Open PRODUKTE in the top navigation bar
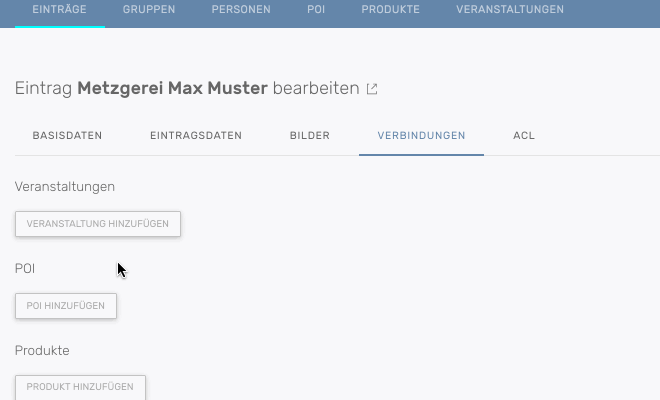The height and width of the screenshot is (400, 660). pyautogui.click(x=390, y=10)
